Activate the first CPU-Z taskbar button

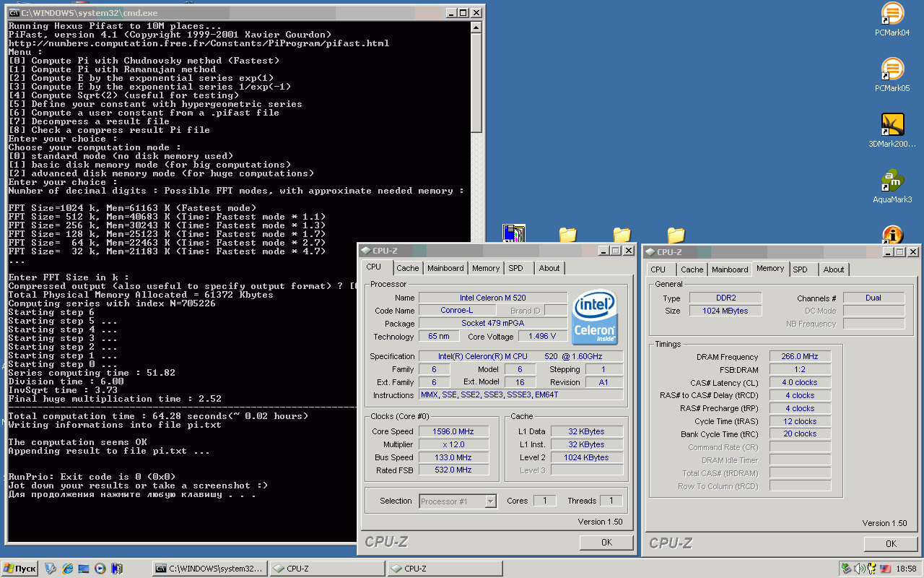coord(327,569)
